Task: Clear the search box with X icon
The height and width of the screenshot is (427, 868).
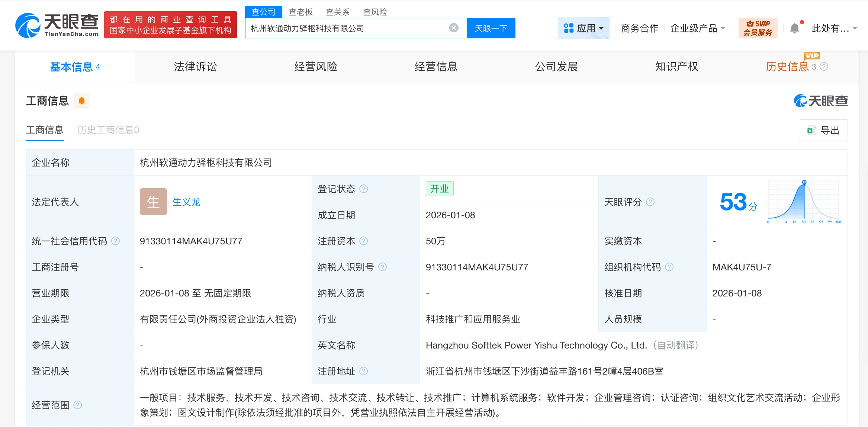Action: (454, 28)
